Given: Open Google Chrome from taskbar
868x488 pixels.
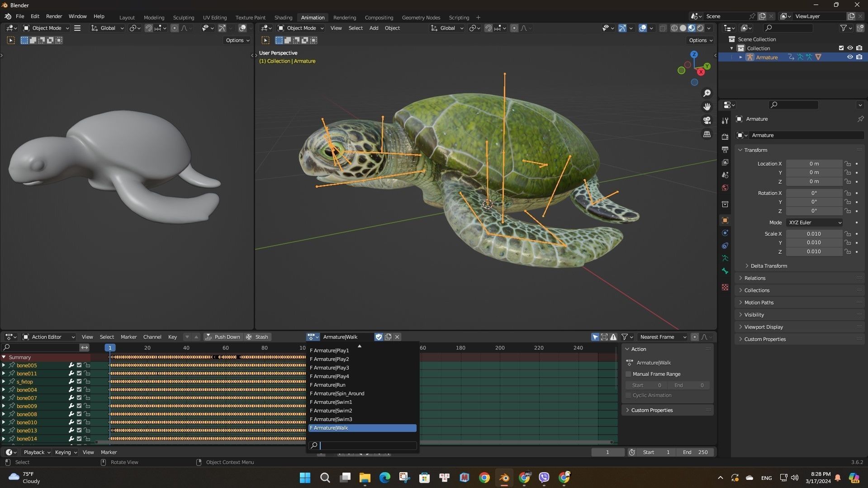Looking at the screenshot, I should pos(484,478).
